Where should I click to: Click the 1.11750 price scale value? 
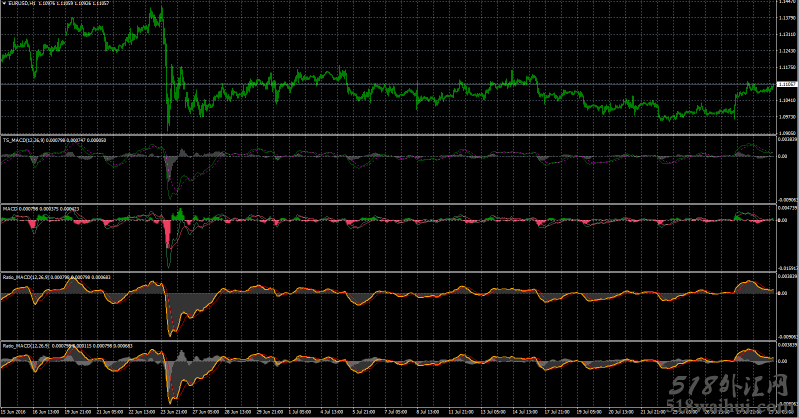[787, 67]
